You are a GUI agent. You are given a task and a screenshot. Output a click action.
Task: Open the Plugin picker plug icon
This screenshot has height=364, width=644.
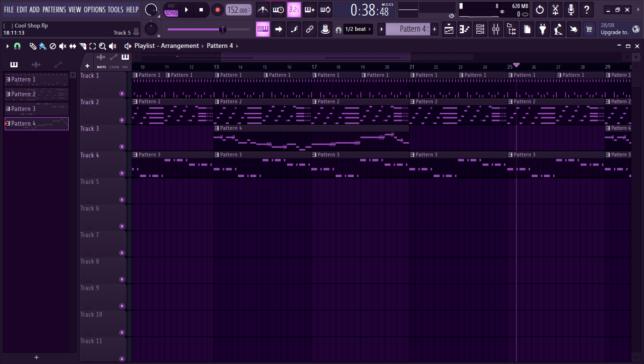(x=543, y=29)
